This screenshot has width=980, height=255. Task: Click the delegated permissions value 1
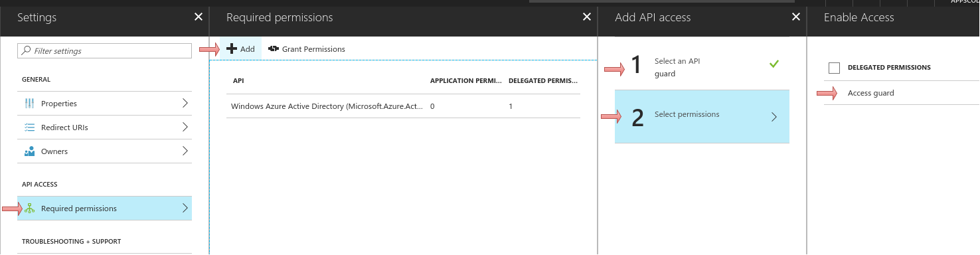coord(511,106)
